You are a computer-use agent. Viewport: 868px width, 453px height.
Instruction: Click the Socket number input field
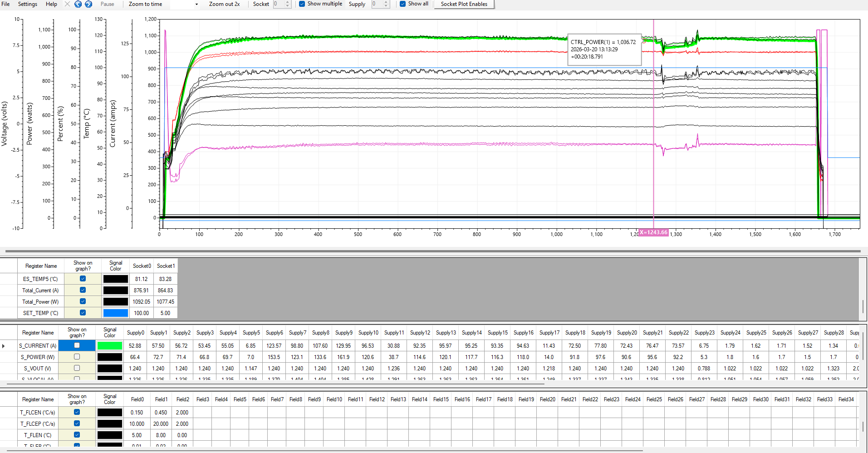point(279,4)
